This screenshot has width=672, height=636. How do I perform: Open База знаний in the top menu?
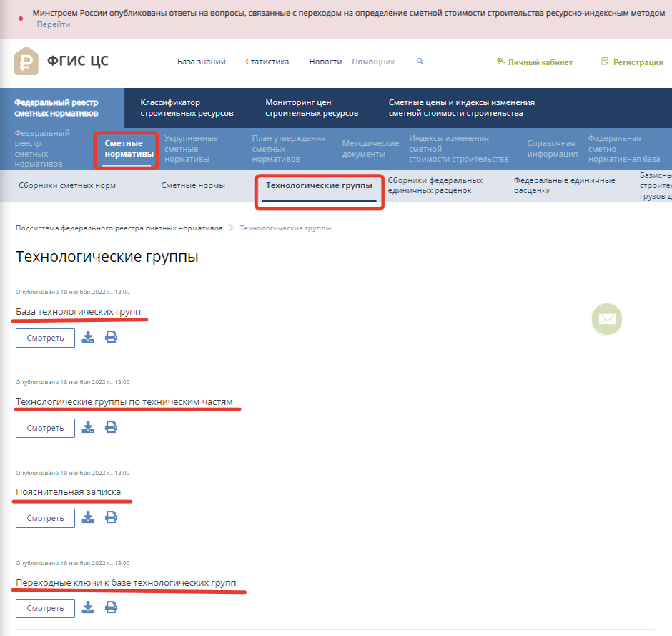[202, 62]
